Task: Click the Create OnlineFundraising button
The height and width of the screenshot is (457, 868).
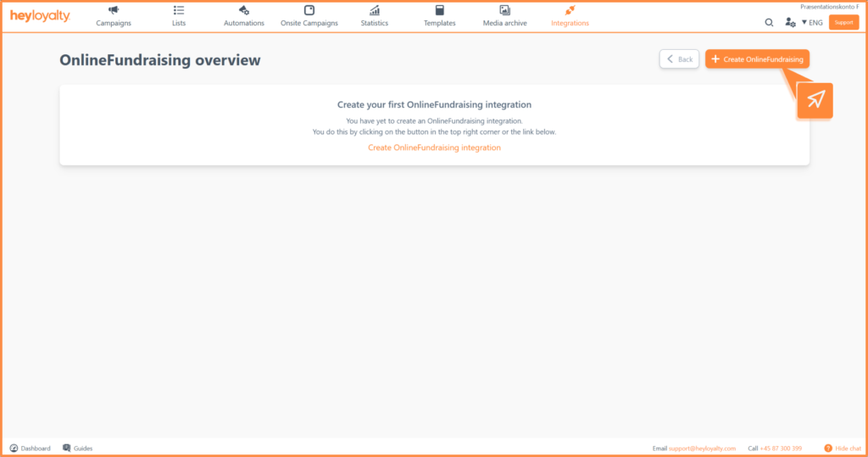Action: (x=757, y=59)
